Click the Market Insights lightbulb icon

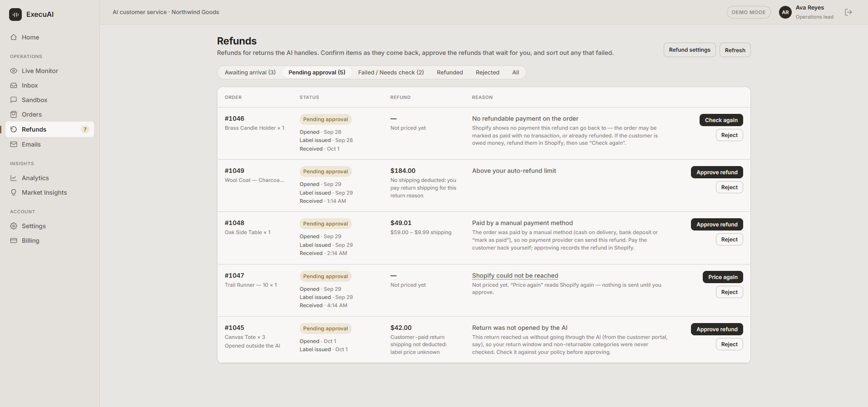(x=14, y=192)
